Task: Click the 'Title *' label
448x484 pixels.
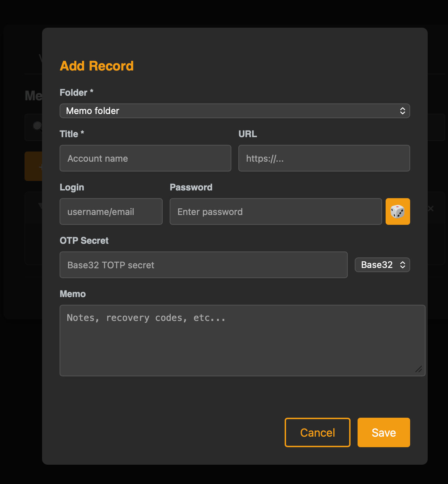Action: pos(72,134)
